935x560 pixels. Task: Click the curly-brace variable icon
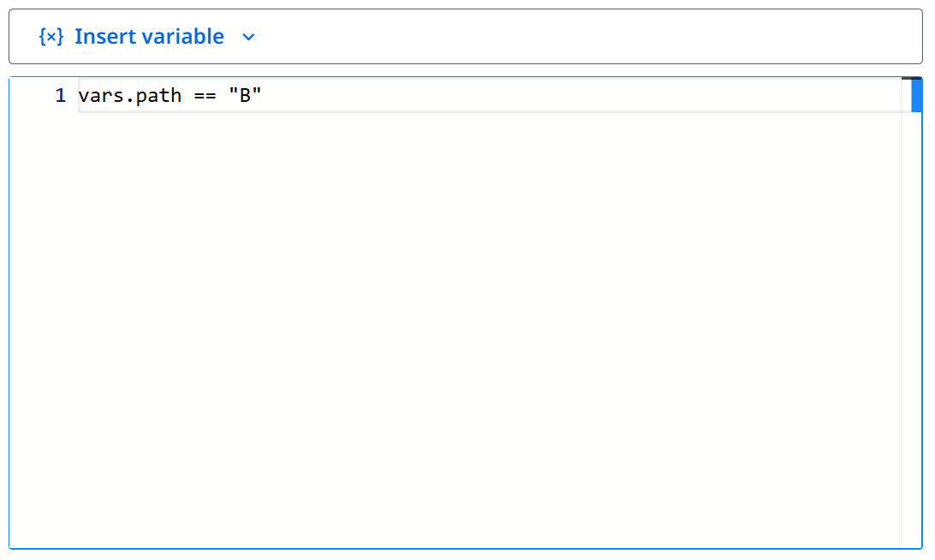tap(51, 37)
